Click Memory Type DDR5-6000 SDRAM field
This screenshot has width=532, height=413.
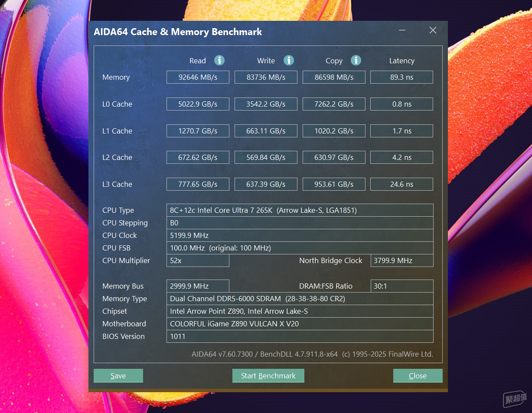(x=300, y=299)
